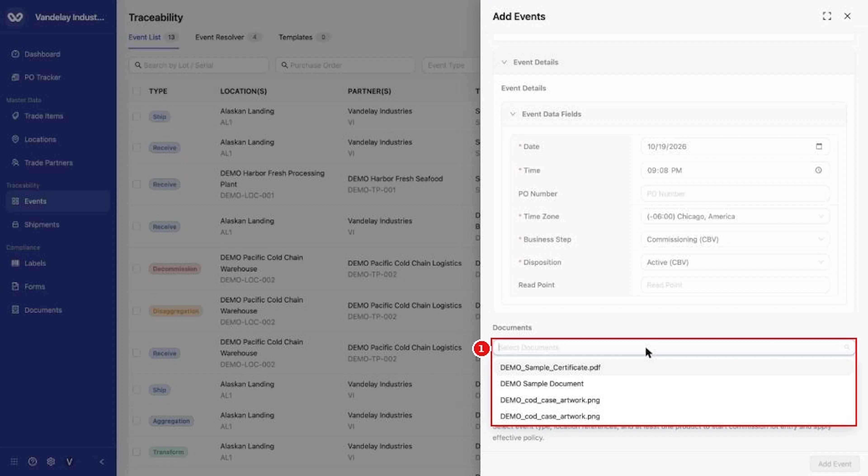Click the Vandelay Industries logo
Image resolution: width=868 pixels, height=476 pixels.
15,17
